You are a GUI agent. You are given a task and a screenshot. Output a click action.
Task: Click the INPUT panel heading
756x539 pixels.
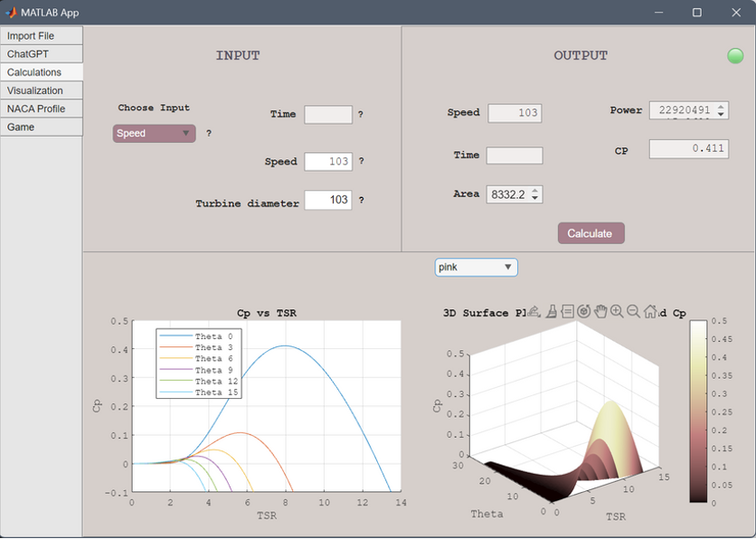click(238, 55)
